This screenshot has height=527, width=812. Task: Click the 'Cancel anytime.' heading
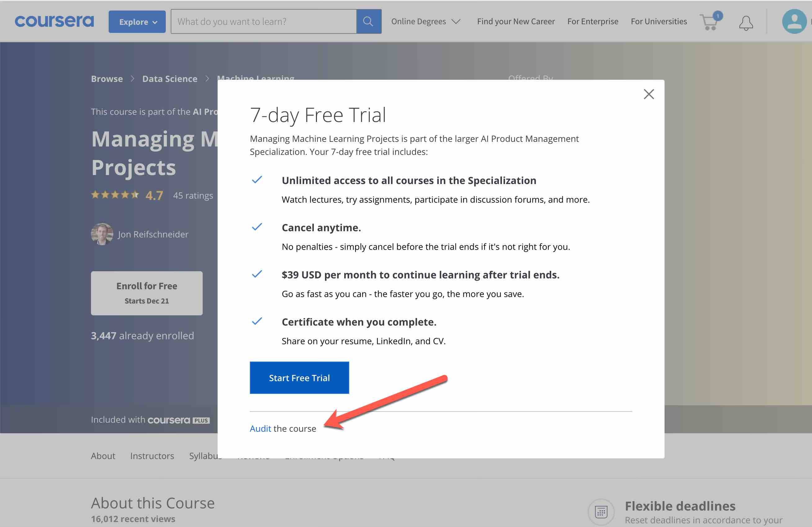[321, 227]
